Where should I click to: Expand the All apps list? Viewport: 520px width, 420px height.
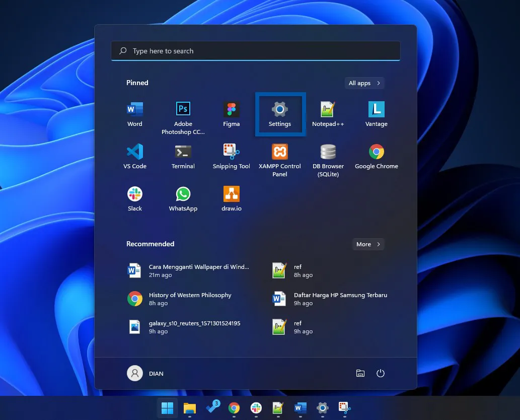(x=364, y=83)
